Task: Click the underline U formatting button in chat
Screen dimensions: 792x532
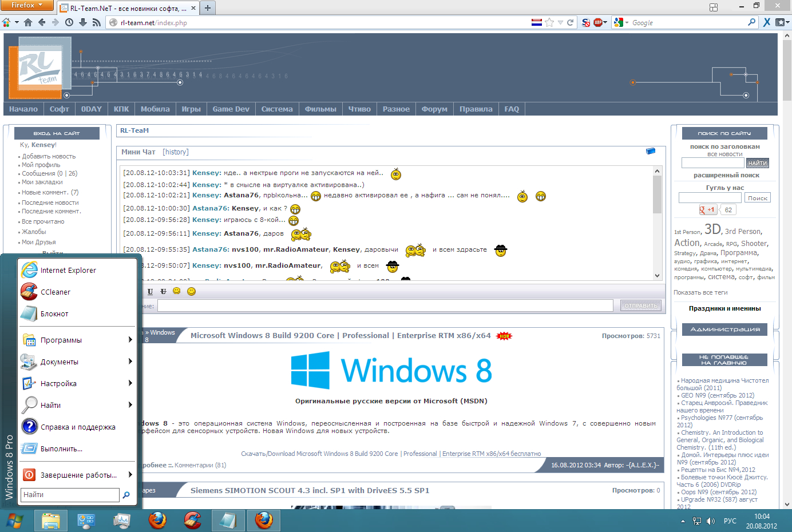Action: pyautogui.click(x=150, y=291)
